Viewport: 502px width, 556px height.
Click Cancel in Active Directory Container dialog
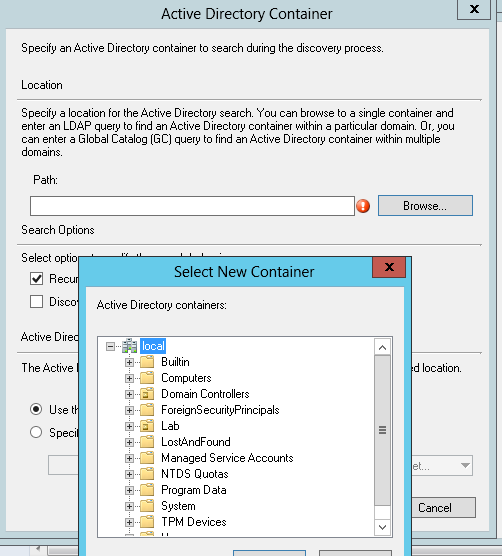[x=444, y=508]
